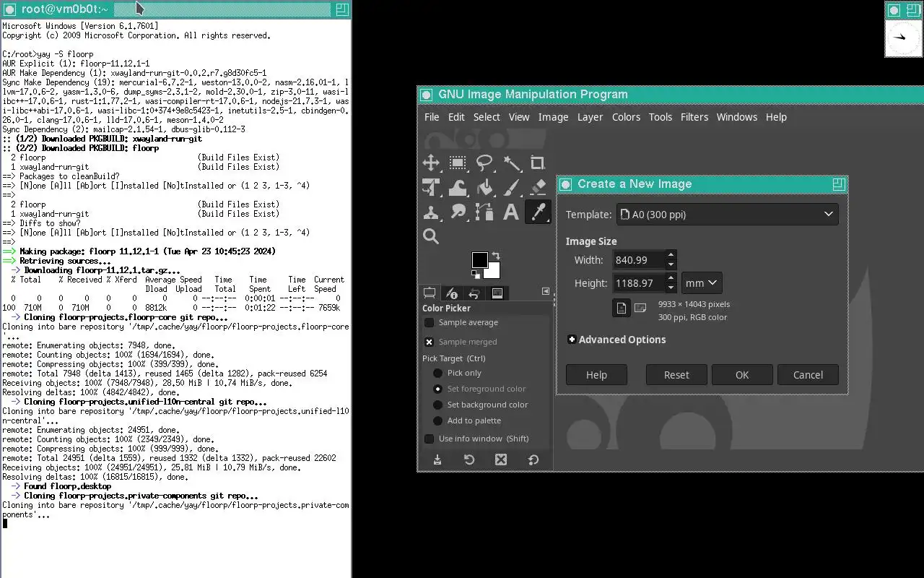Decrease Width value with down arrow
This screenshot has height=578, width=924.
click(671, 265)
